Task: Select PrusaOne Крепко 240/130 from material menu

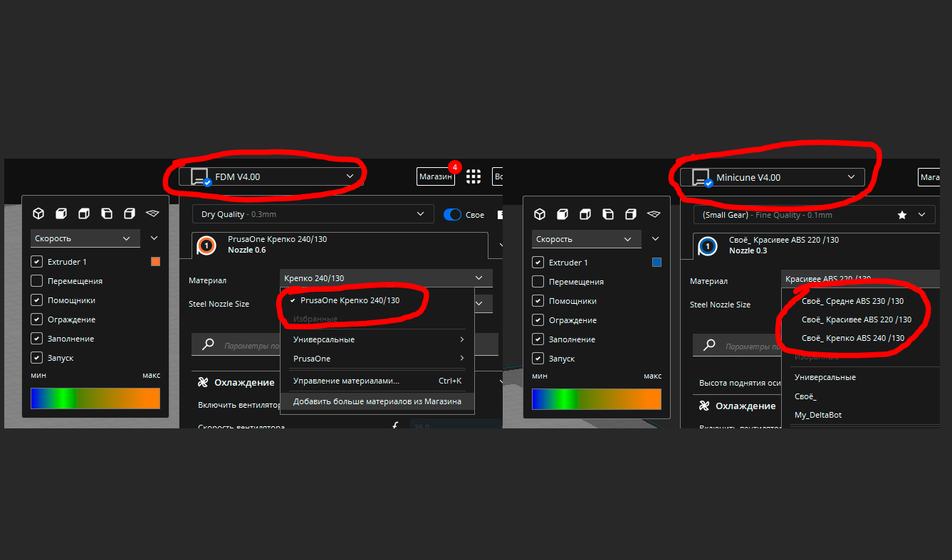Action: pyautogui.click(x=377, y=300)
